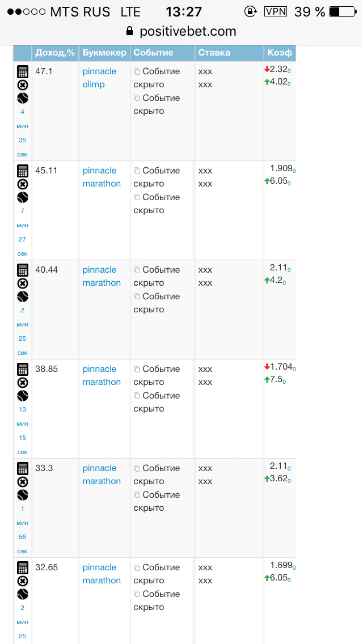Click tennis ball icon in 40.44 row
The height and width of the screenshot is (644, 363).
pyautogui.click(x=23, y=296)
